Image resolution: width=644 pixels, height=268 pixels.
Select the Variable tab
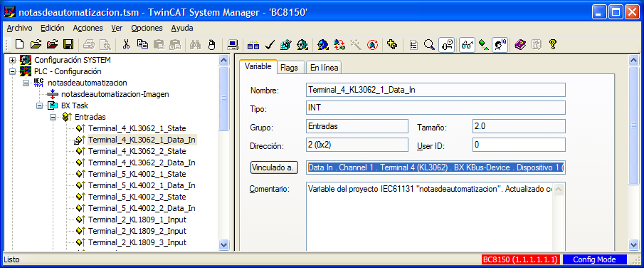click(x=258, y=67)
